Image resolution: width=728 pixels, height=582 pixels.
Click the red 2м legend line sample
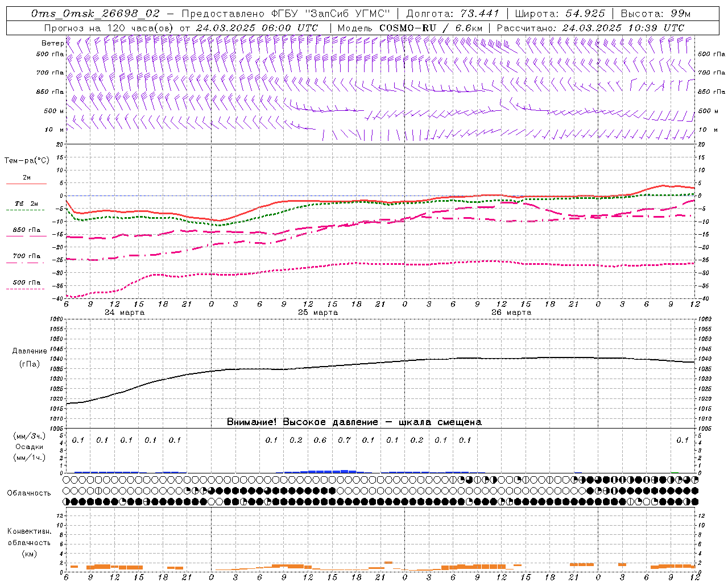26,184
